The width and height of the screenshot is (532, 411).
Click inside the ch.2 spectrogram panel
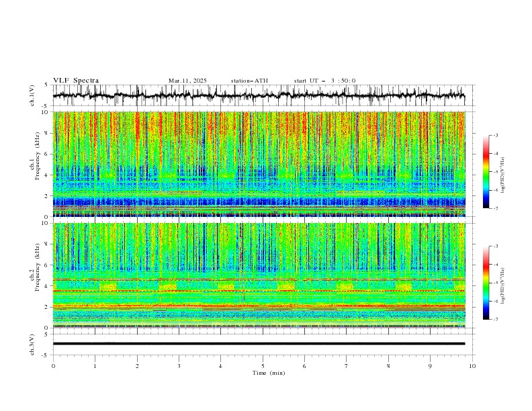click(x=259, y=275)
